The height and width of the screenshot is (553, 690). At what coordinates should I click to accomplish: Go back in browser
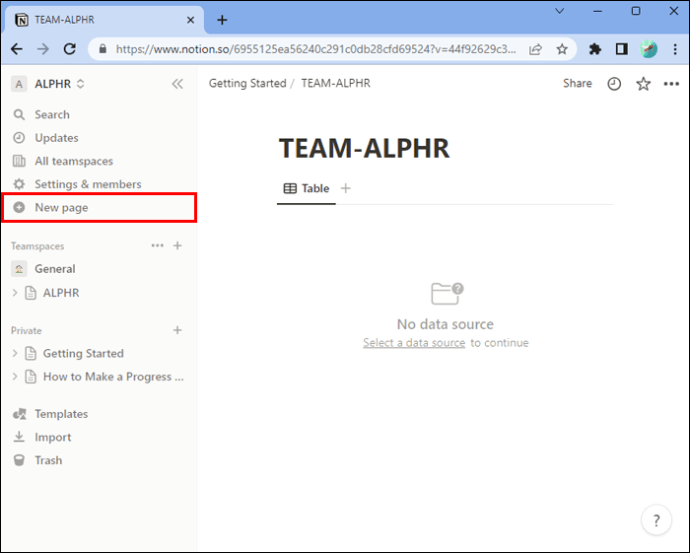coord(17,49)
